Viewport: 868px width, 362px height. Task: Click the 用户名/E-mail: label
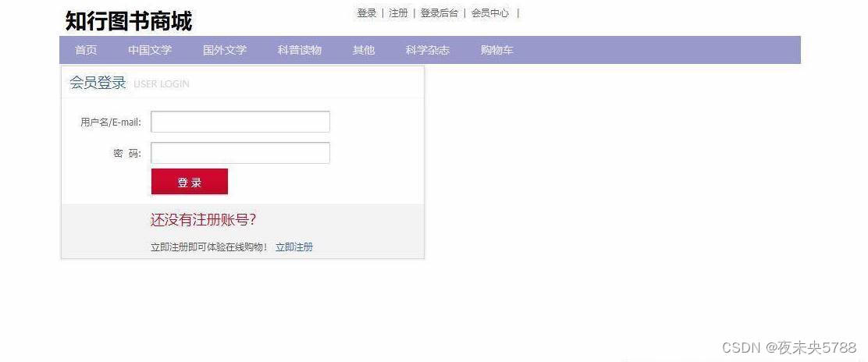pos(111,122)
